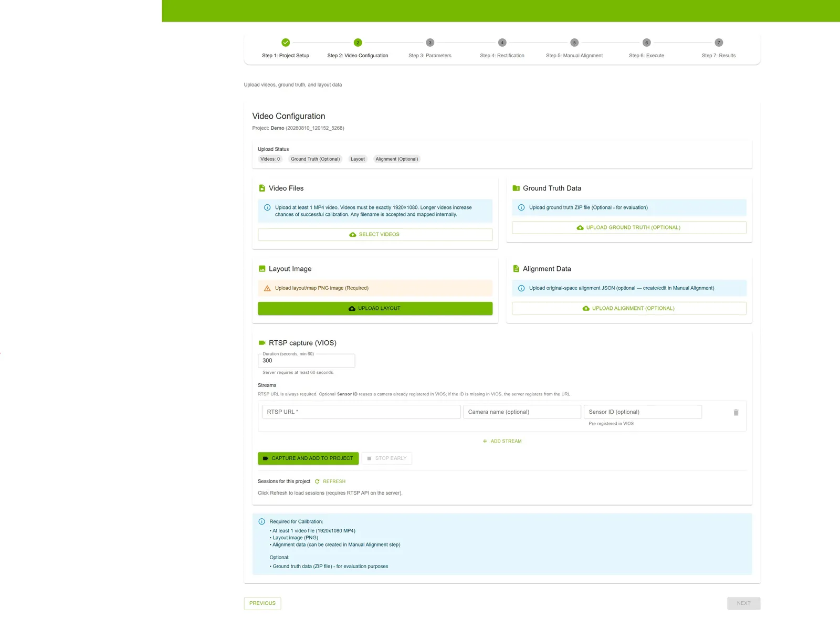840x618 pixels.
Task: Click the Stop Early button
Action: click(x=387, y=458)
